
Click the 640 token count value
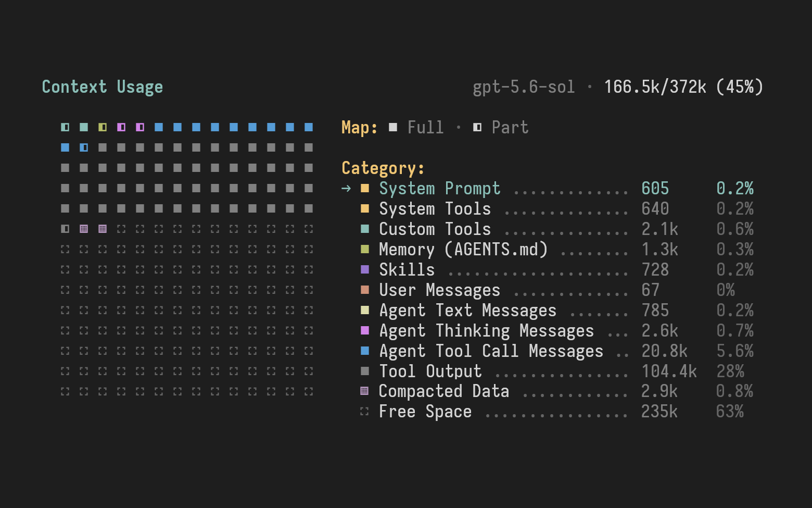coord(655,208)
